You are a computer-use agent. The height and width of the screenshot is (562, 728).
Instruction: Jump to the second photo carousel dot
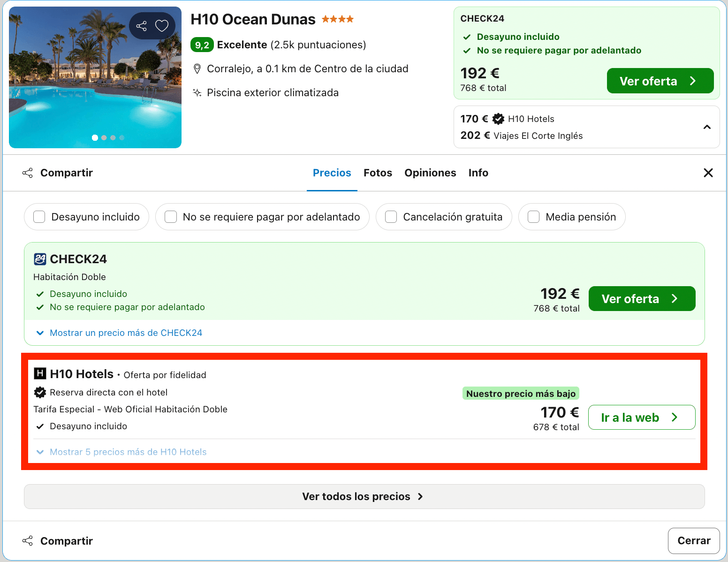coord(104,137)
